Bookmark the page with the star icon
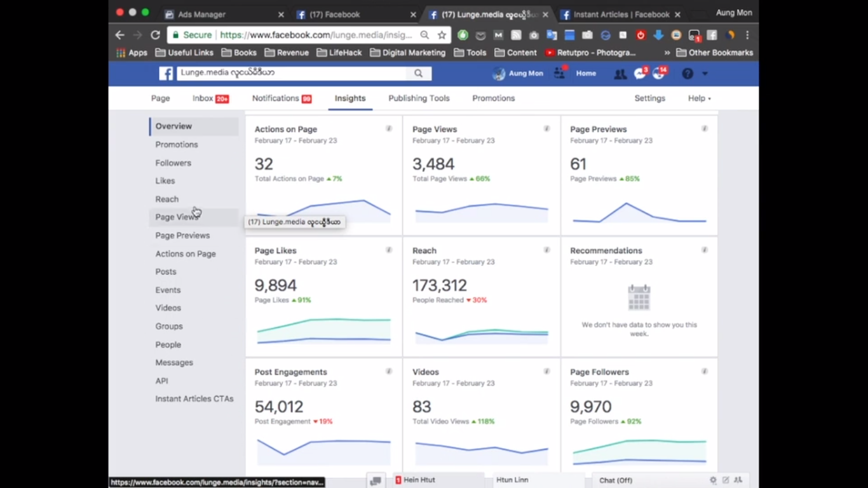The width and height of the screenshot is (868, 488). tap(442, 35)
